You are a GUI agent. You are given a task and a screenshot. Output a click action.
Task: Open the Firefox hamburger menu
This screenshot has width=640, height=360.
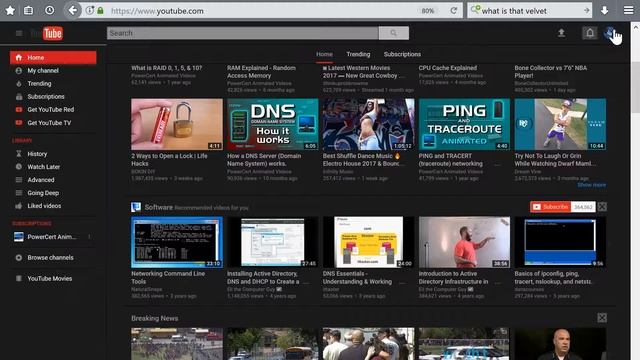pos(629,11)
